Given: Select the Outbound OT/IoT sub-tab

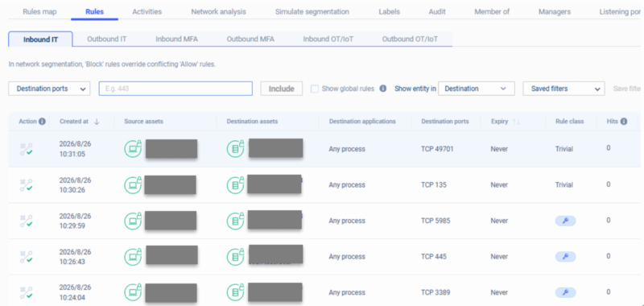Looking at the screenshot, I should coord(410,39).
